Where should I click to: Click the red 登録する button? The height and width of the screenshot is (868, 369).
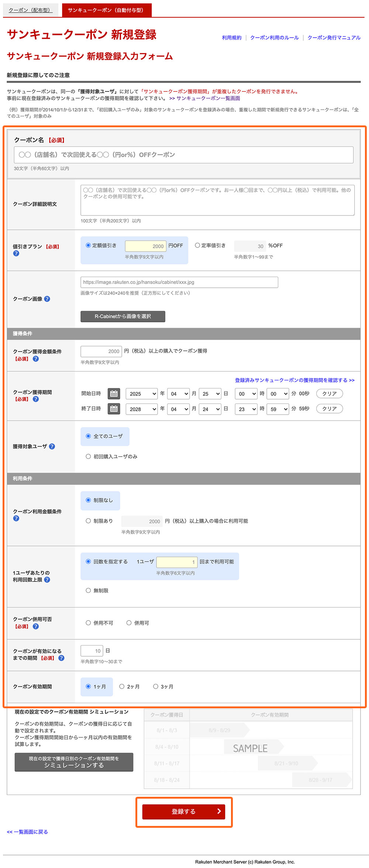(184, 812)
